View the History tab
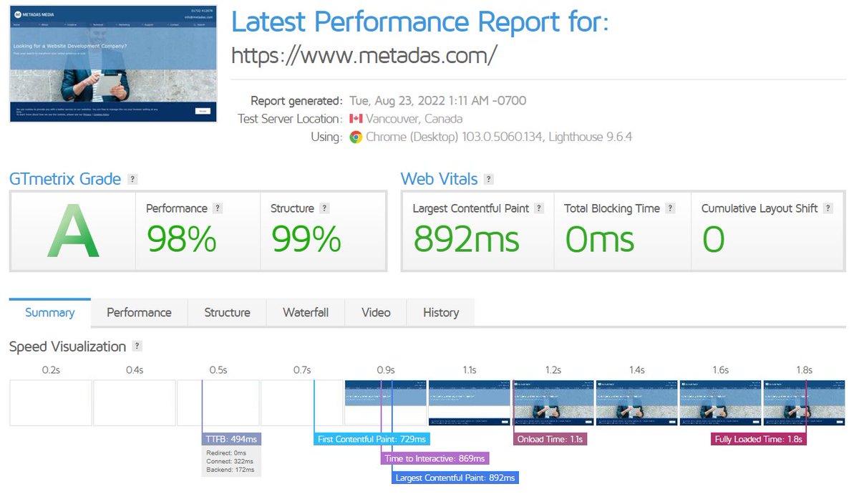The height and width of the screenshot is (504, 859). click(441, 312)
